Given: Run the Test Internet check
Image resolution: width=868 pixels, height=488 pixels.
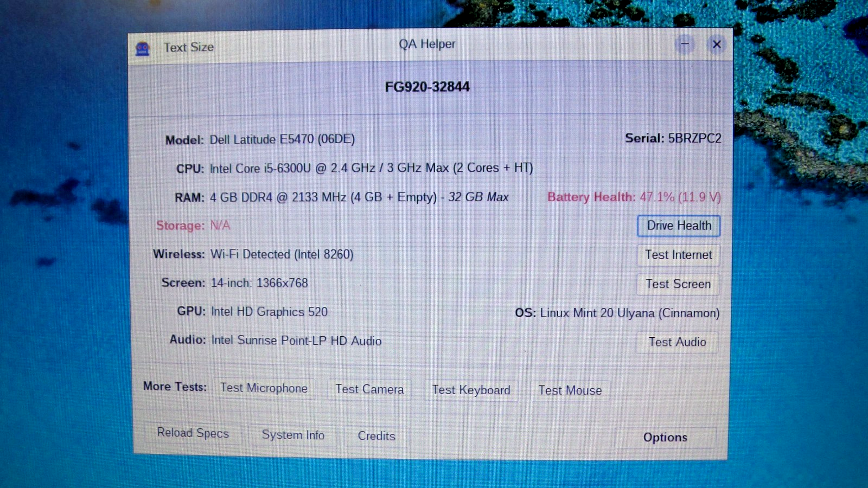Looking at the screenshot, I should click(678, 255).
